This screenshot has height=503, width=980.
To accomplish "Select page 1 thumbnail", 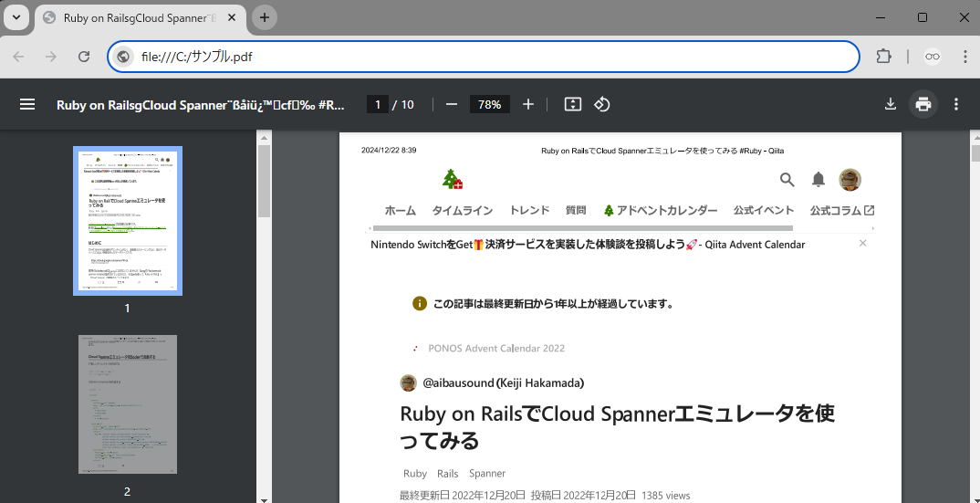I will coord(128,221).
